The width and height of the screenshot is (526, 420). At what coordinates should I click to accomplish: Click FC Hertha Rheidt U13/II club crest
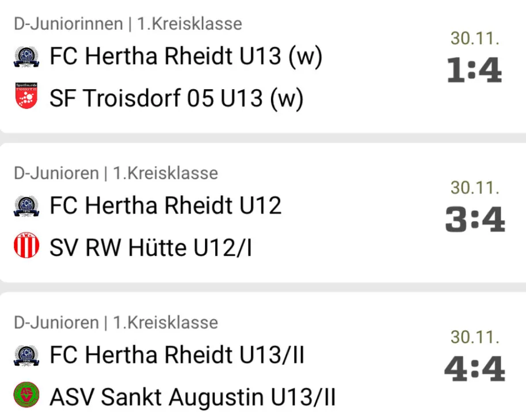click(26, 355)
